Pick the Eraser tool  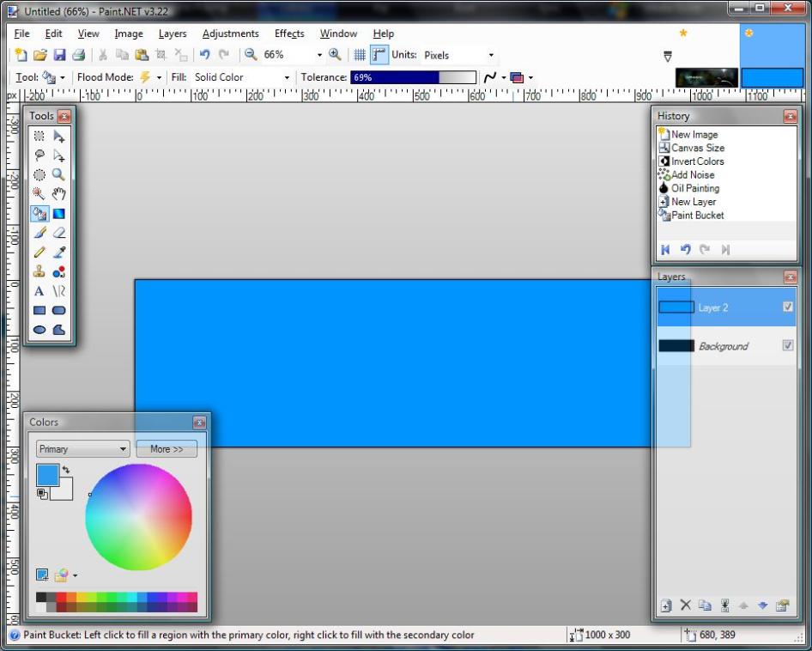(x=59, y=233)
